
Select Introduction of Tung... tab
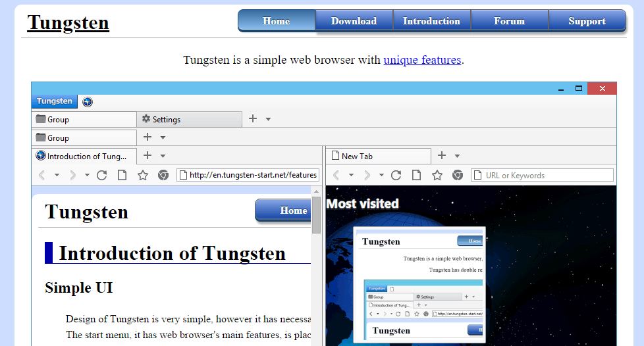(84, 157)
